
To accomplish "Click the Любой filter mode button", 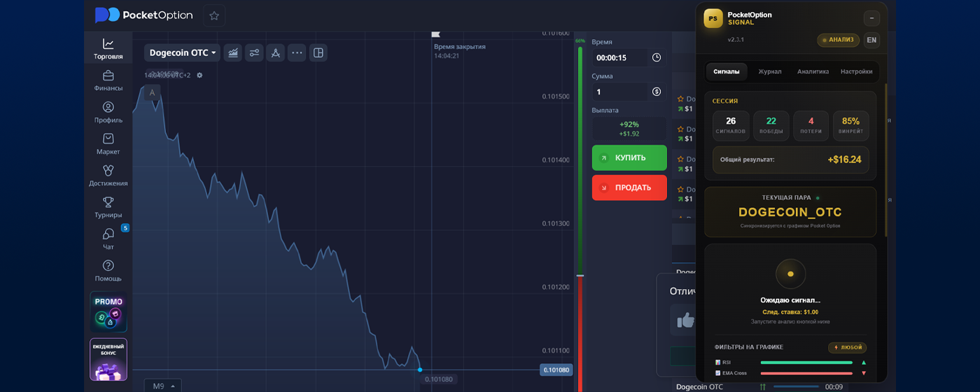I will [x=848, y=347].
